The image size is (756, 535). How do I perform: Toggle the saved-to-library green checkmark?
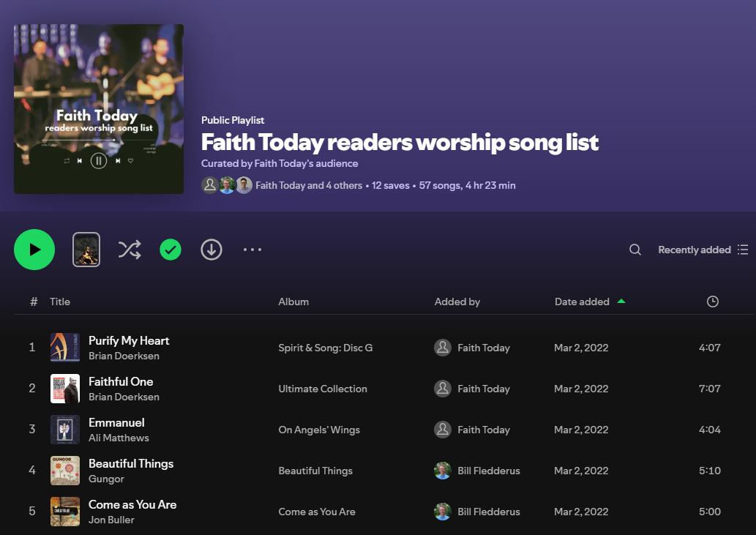click(x=171, y=250)
